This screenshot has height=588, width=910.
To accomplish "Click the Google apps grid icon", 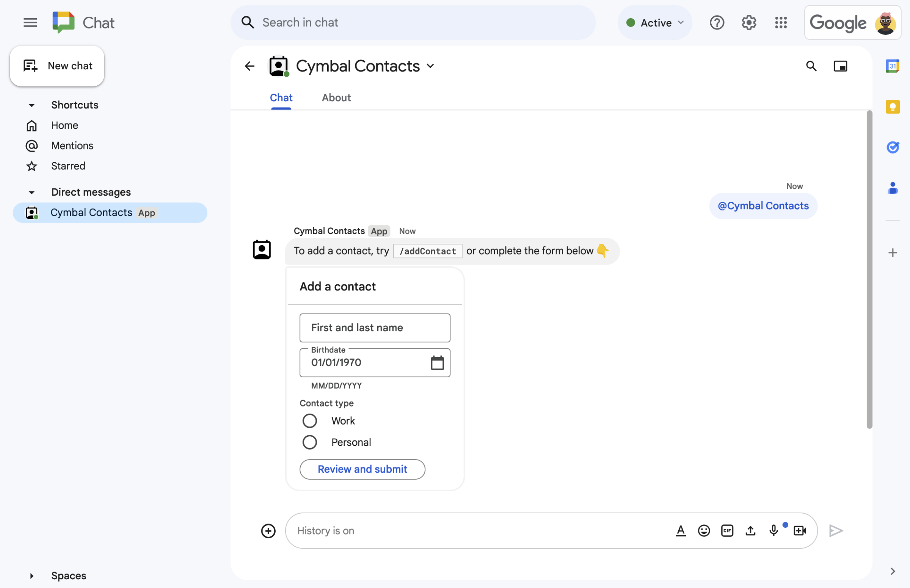I will (x=781, y=21).
